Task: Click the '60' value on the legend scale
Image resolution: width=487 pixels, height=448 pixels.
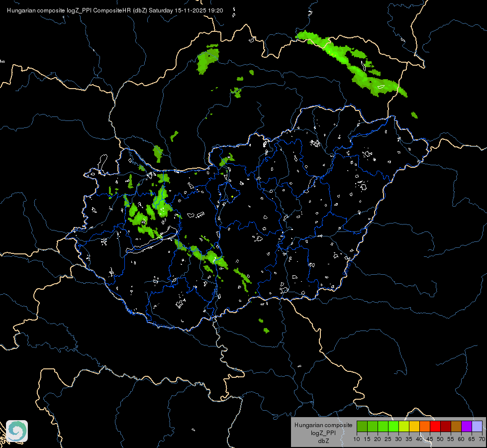Action: [461, 440]
